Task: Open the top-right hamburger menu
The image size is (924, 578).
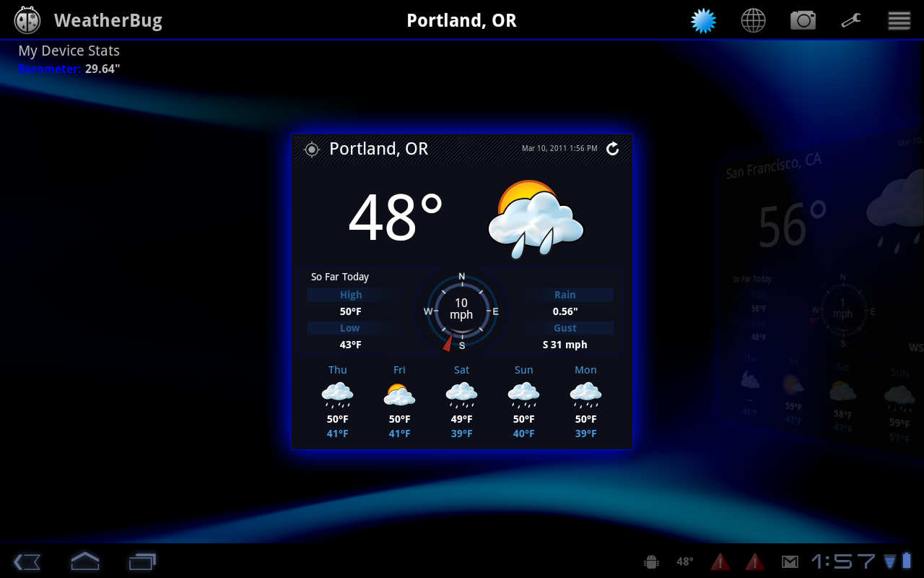Action: [899, 21]
